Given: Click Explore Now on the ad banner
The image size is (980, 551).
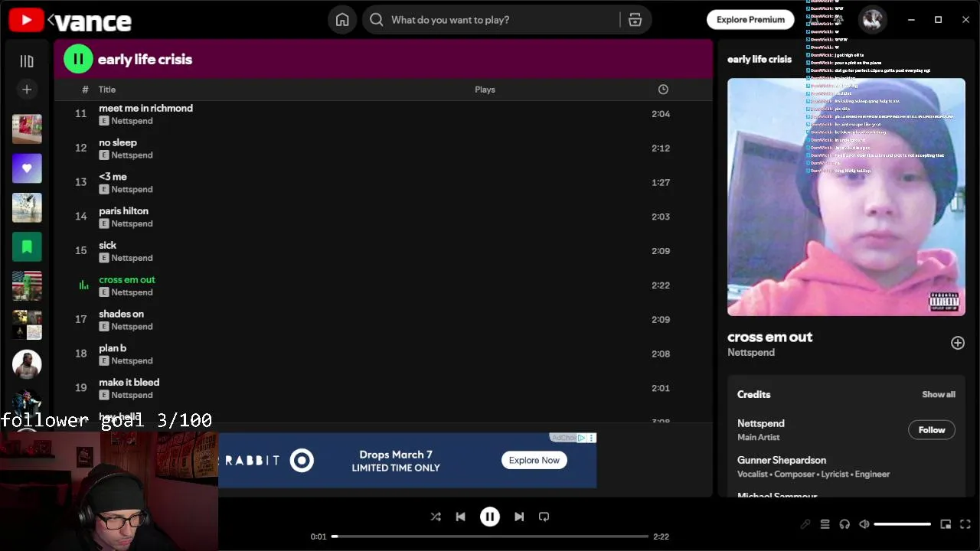Looking at the screenshot, I should point(534,460).
